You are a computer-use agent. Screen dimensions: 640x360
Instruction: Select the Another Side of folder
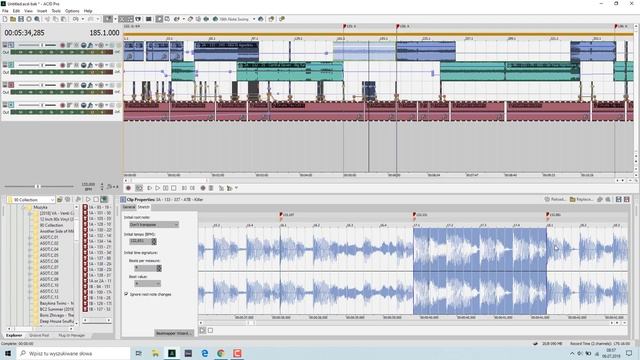pyautogui.click(x=56, y=231)
